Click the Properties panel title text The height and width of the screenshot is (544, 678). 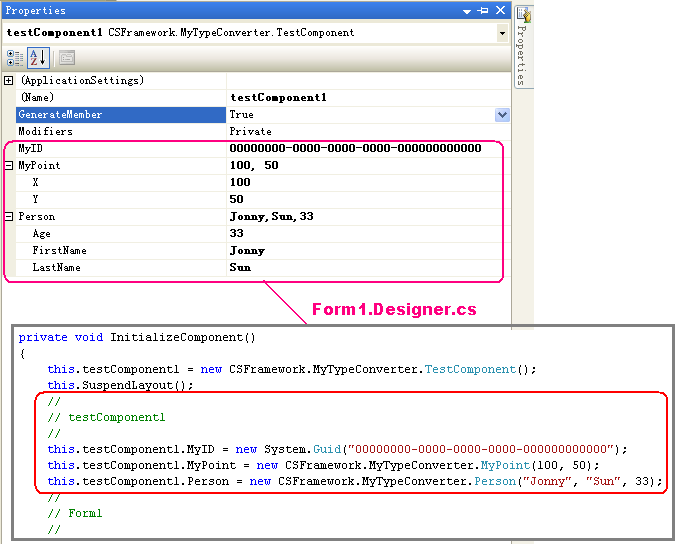tap(35, 10)
